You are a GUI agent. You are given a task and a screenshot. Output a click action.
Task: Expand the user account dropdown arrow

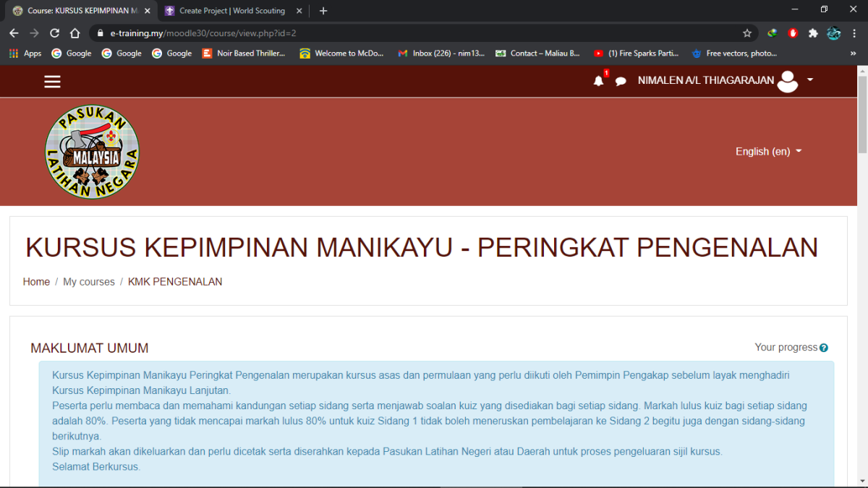(x=810, y=81)
